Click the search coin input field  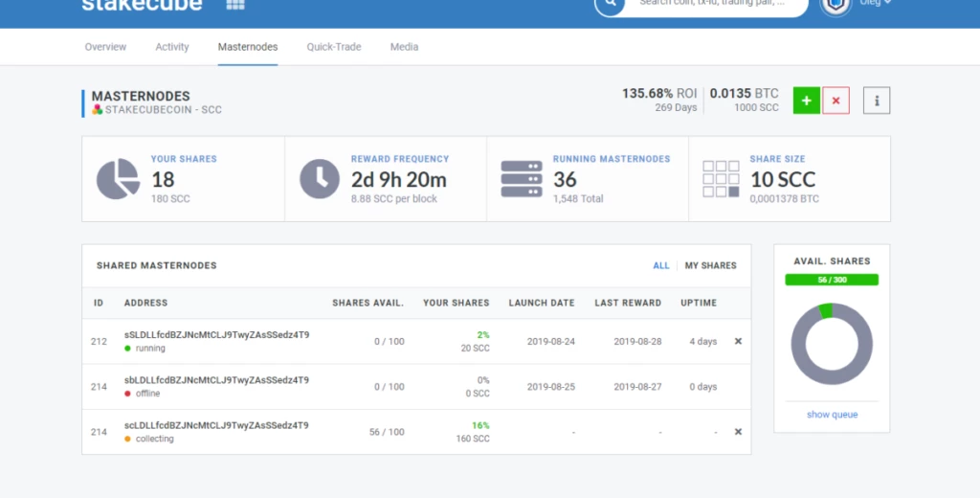(x=716, y=5)
